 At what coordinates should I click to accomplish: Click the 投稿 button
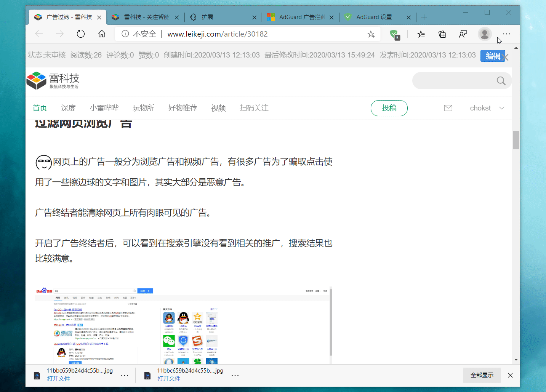click(389, 108)
